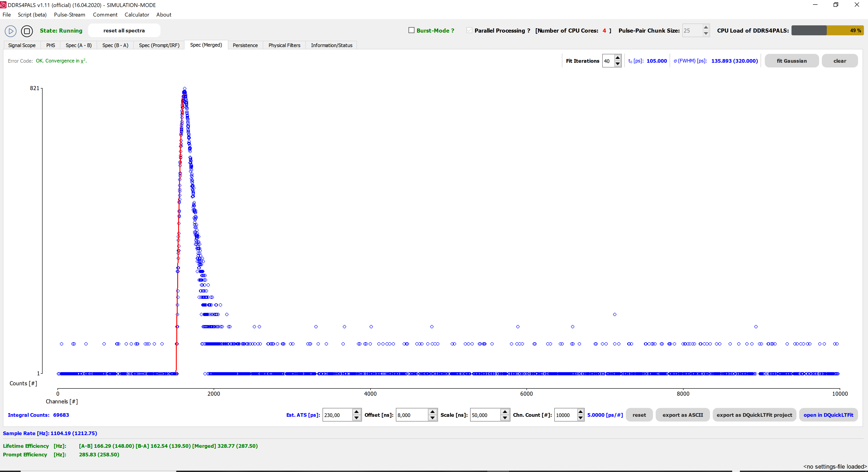868x472 pixels.
Task: Switch to the Spec (B - A) tab
Action: tap(115, 45)
